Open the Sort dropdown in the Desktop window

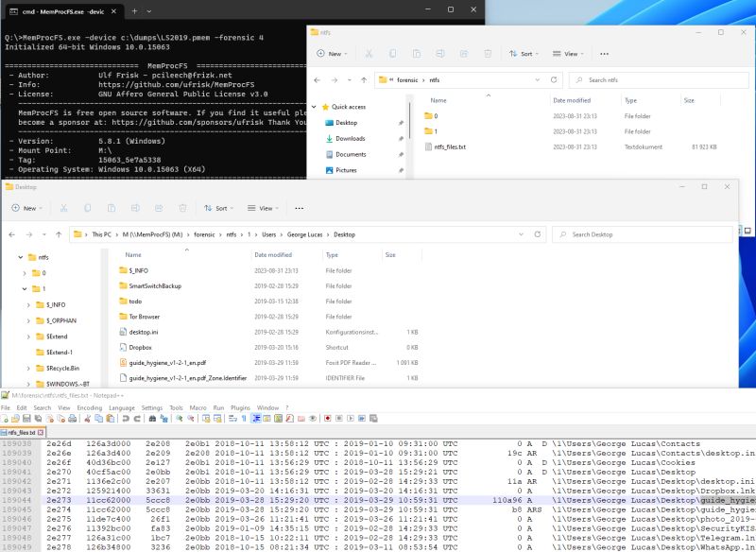[221, 209]
